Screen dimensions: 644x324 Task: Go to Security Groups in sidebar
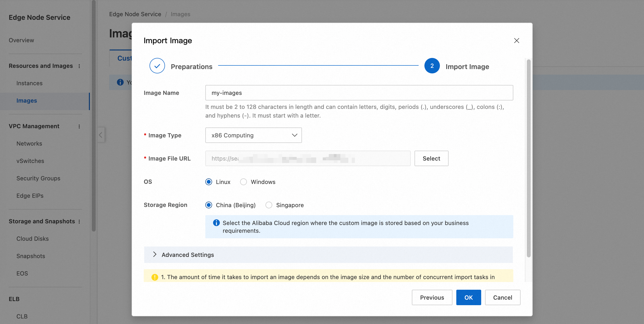(38, 178)
